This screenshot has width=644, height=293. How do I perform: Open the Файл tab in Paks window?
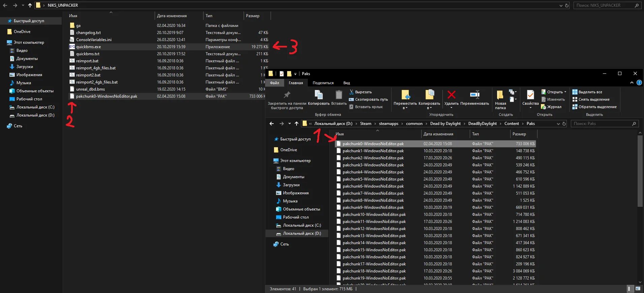tap(274, 83)
